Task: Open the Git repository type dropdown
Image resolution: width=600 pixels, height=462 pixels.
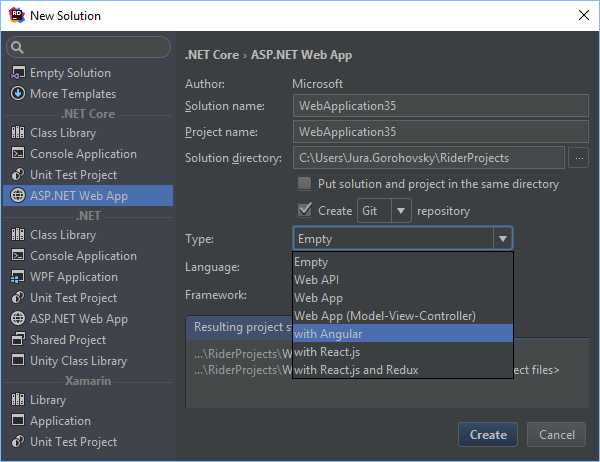Action: click(384, 211)
